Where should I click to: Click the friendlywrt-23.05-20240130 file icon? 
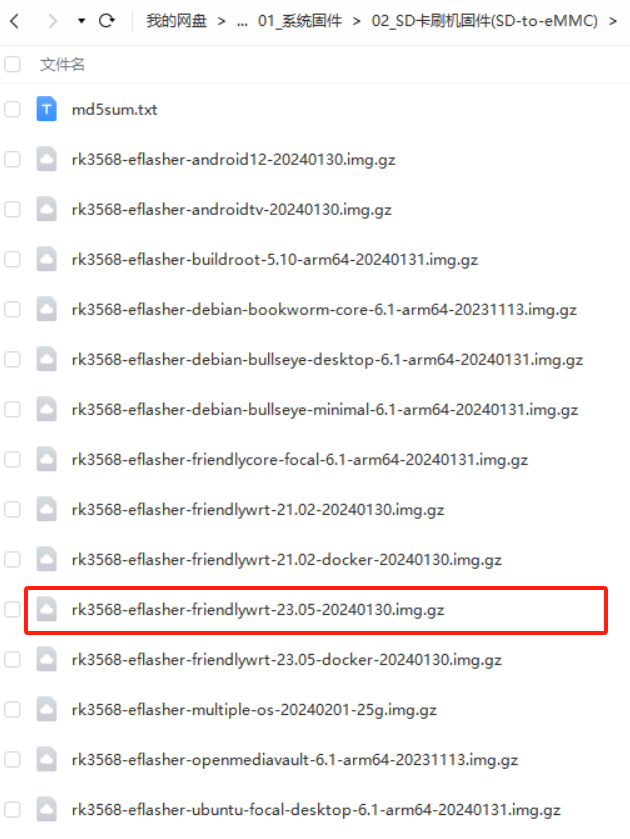click(x=47, y=609)
